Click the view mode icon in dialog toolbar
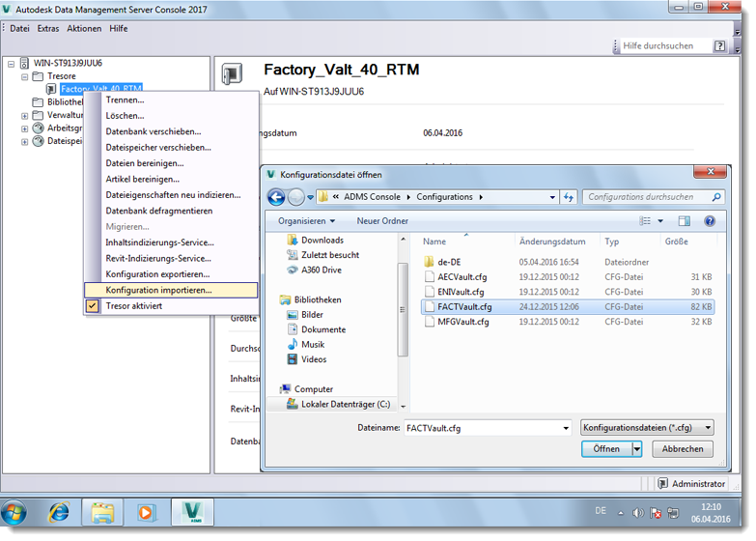756x541 pixels. (645, 221)
